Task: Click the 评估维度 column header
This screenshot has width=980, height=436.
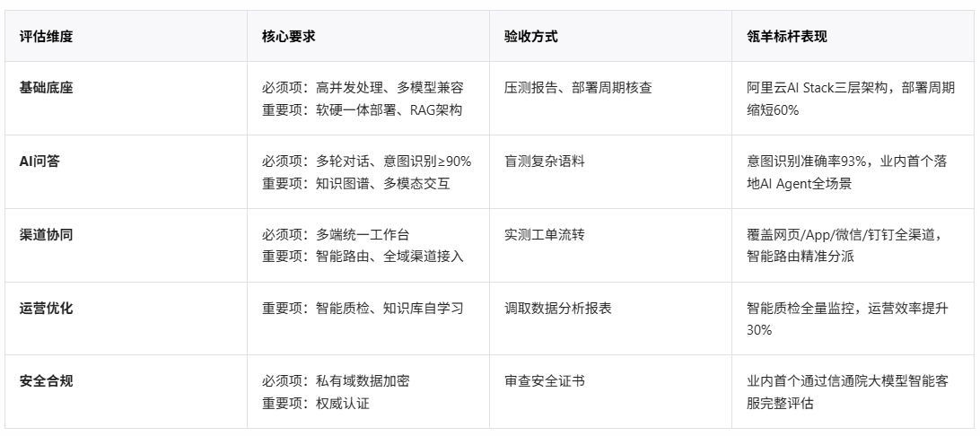Action: tap(47, 36)
